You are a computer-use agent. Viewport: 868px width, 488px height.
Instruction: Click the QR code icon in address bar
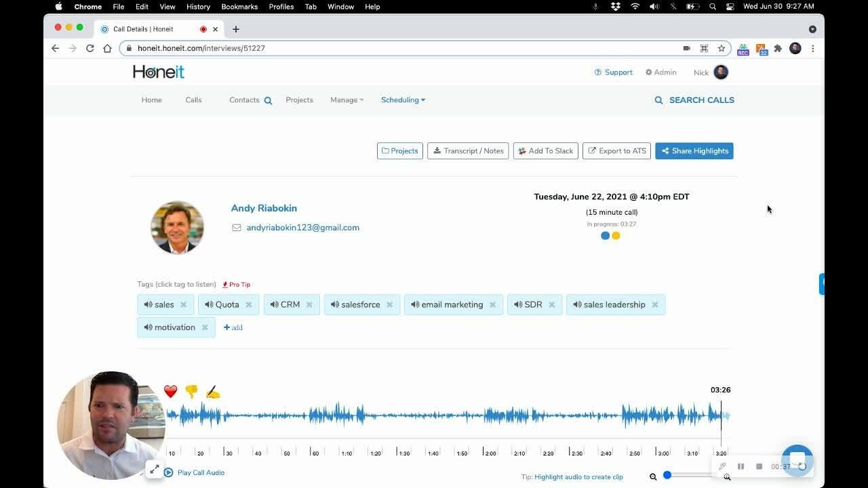(704, 48)
